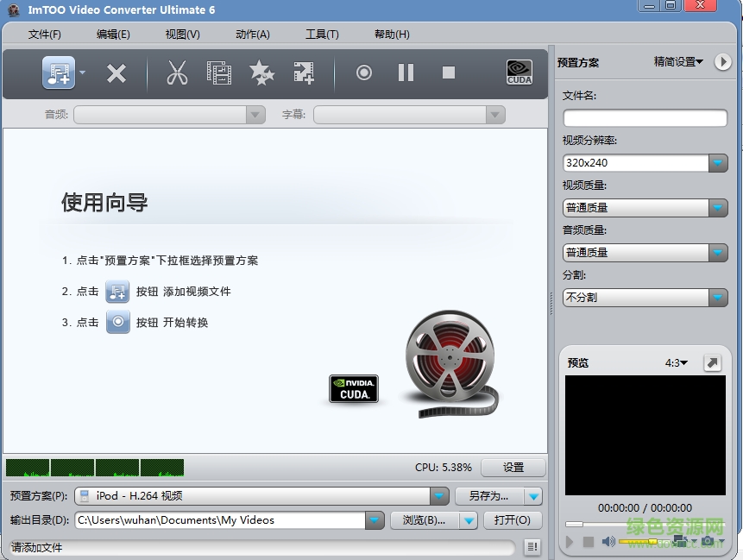
Task: Click the Start Conversion record icon
Action: click(363, 72)
